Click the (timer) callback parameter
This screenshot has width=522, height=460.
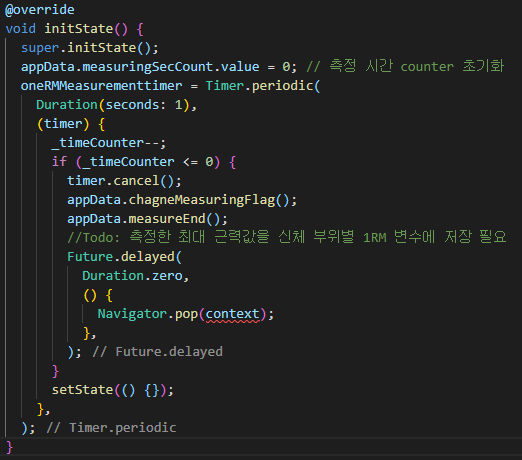coord(63,124)
